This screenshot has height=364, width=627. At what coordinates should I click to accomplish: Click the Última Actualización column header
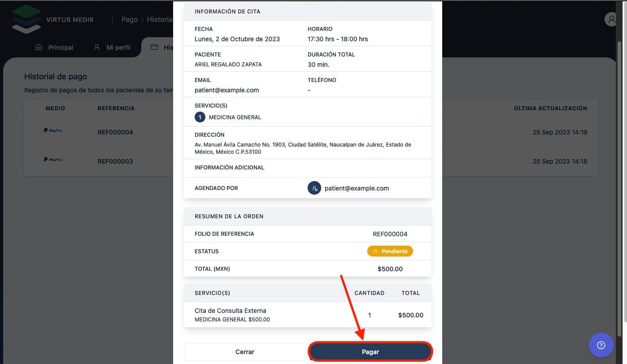[x=550, y=108]
